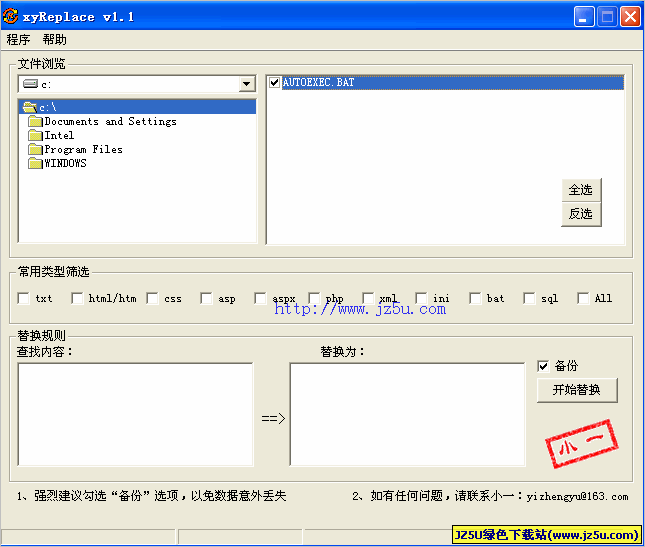Minimize the xyReplace window

pos(584,17)
